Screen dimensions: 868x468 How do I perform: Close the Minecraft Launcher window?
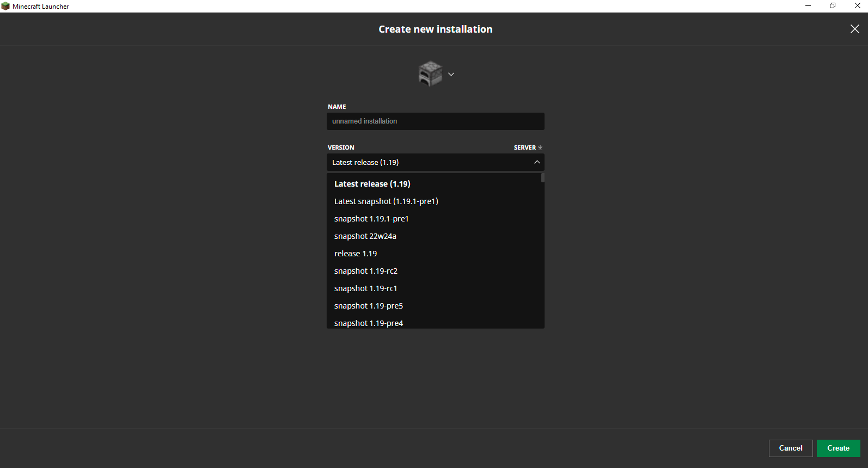pyautogui.click(x=857, y=6)
